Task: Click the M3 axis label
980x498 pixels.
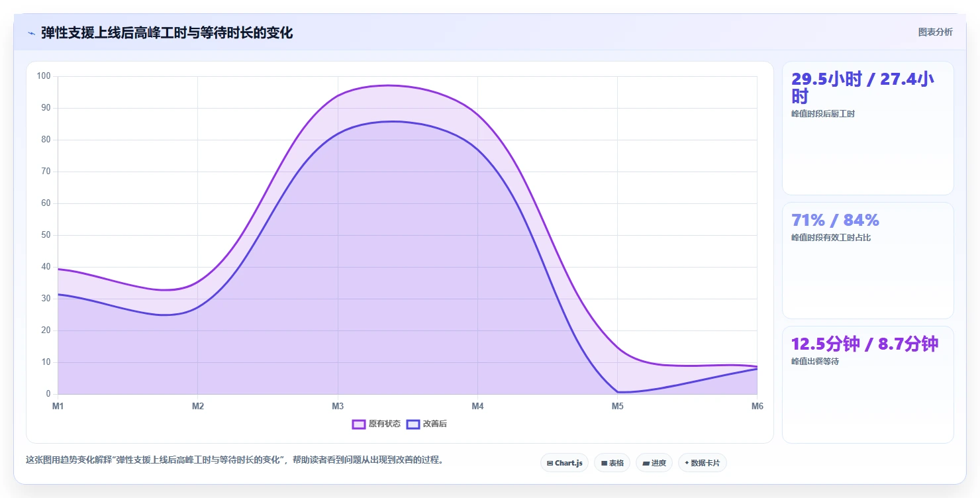Action: (338, 406)
